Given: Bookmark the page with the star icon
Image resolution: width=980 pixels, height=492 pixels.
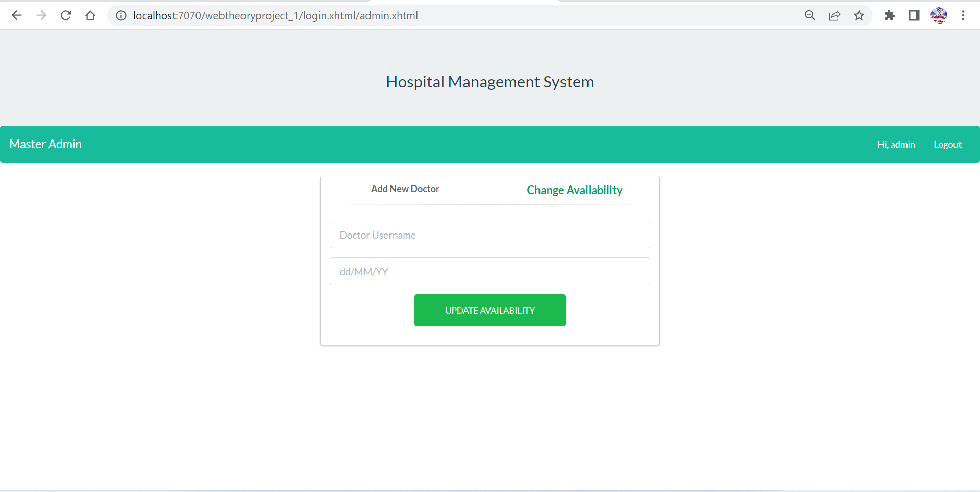Looking at the screenshot, I should coord(859,15).
